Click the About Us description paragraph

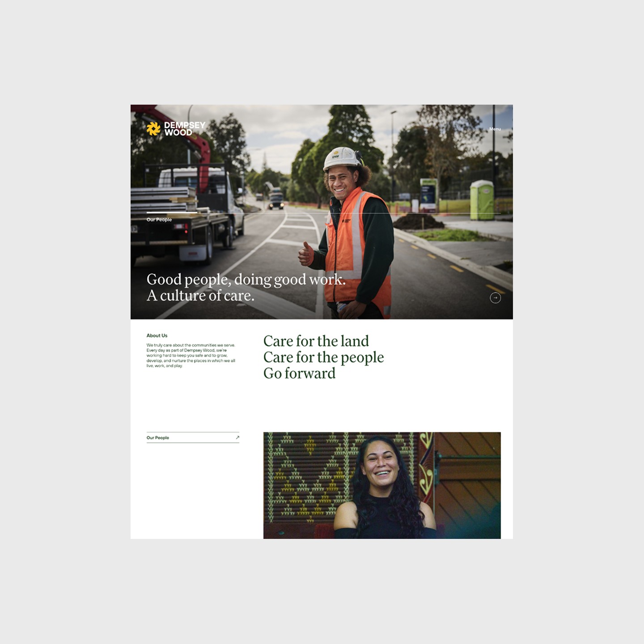click(191, 356)
